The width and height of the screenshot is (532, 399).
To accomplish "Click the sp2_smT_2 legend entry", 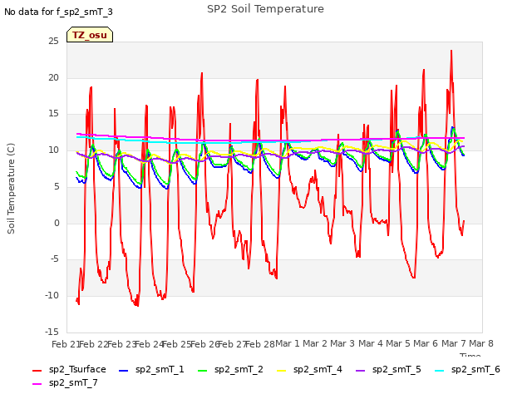I will point(230,369).
